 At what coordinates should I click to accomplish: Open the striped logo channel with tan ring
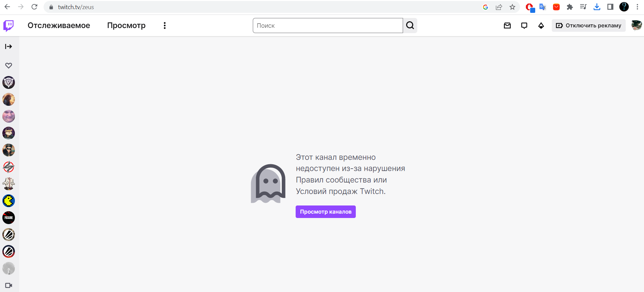tap(8, 235)
